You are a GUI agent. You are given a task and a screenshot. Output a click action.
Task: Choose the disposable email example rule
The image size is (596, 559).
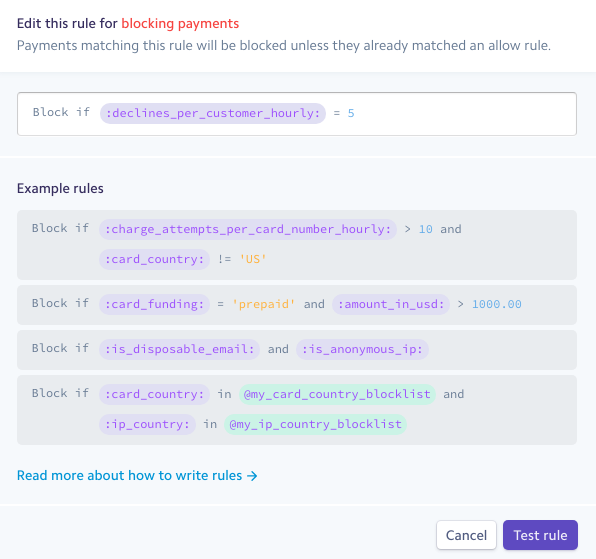pos(297,350)
